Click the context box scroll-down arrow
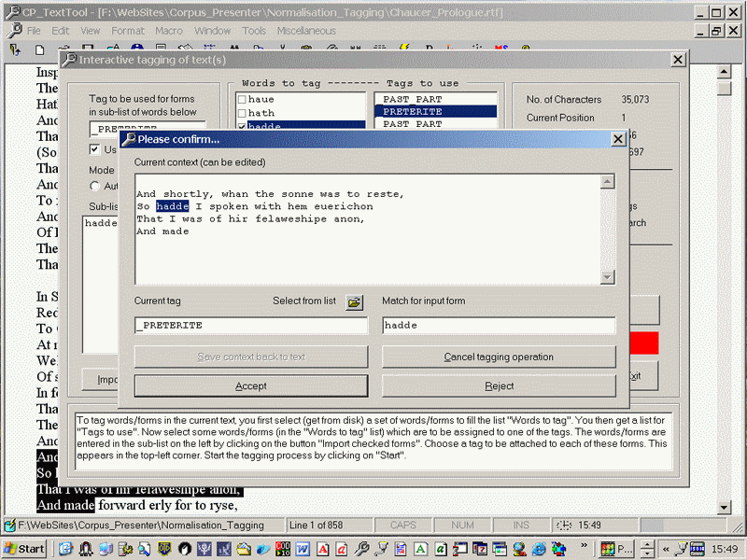 (x=608, y=277)
